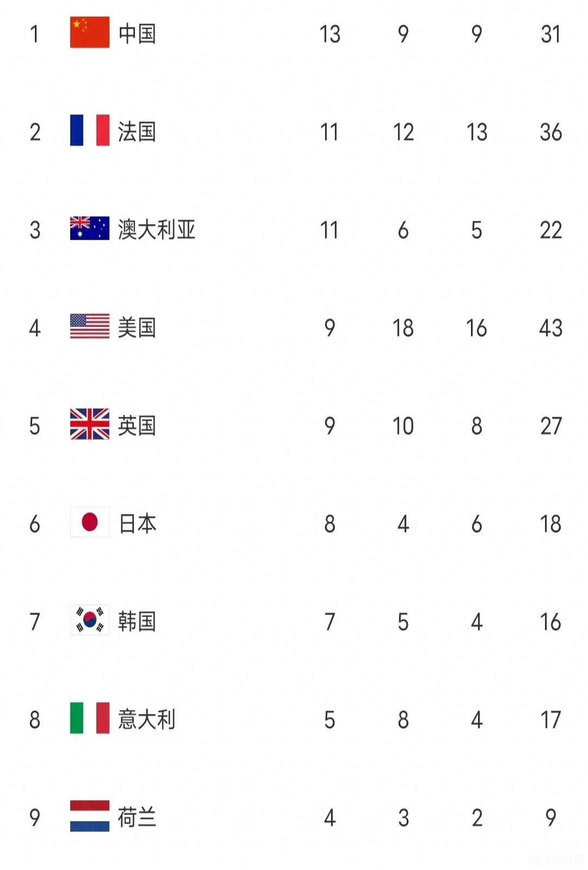The width and height of the screenshot is (588, 870).
Task: Open the 韩国 country entry
Action: 137,622
